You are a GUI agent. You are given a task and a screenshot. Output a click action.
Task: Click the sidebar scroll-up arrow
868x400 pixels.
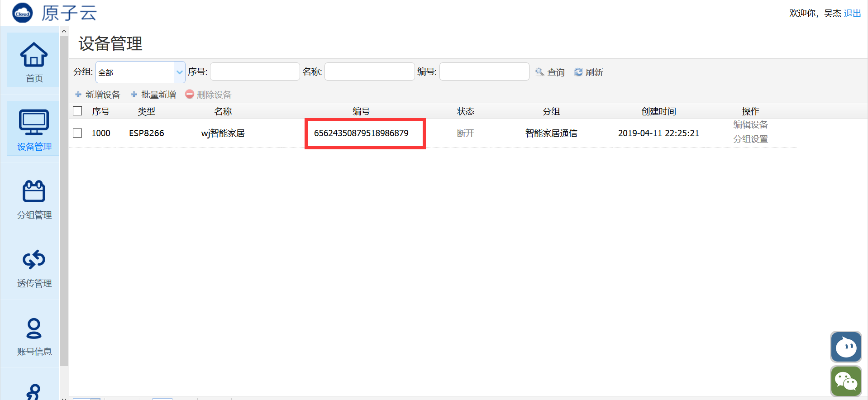tap(64, 31)
